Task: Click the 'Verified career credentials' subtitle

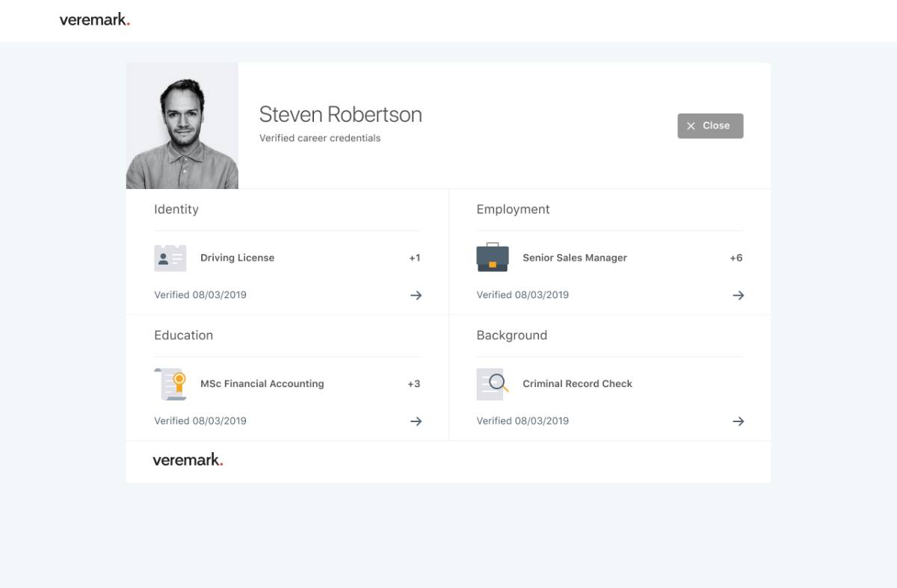Action: coord(320,138)
